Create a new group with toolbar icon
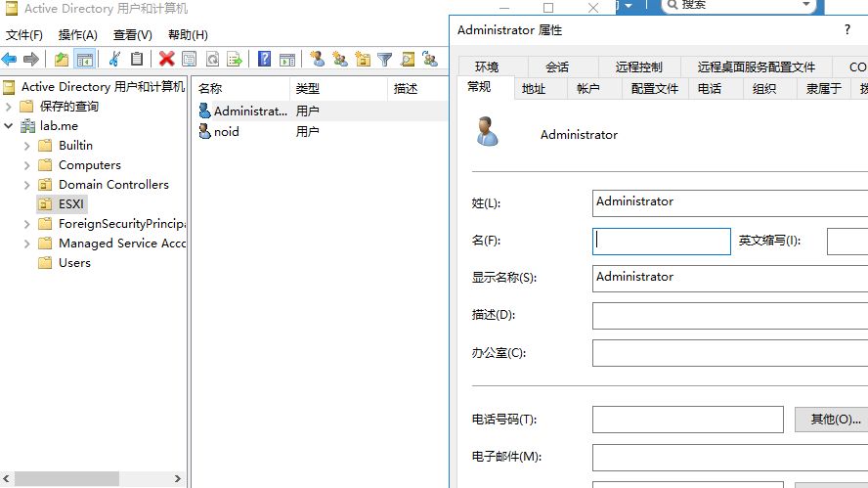This screenshot has height=488, width=868. pyautogui.click(x=340, y=59)
